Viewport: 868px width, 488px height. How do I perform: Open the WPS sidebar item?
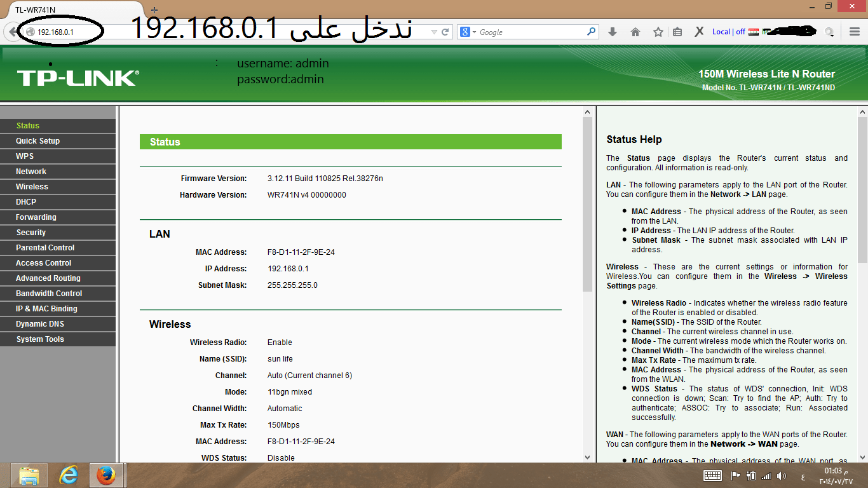point(58,156)
